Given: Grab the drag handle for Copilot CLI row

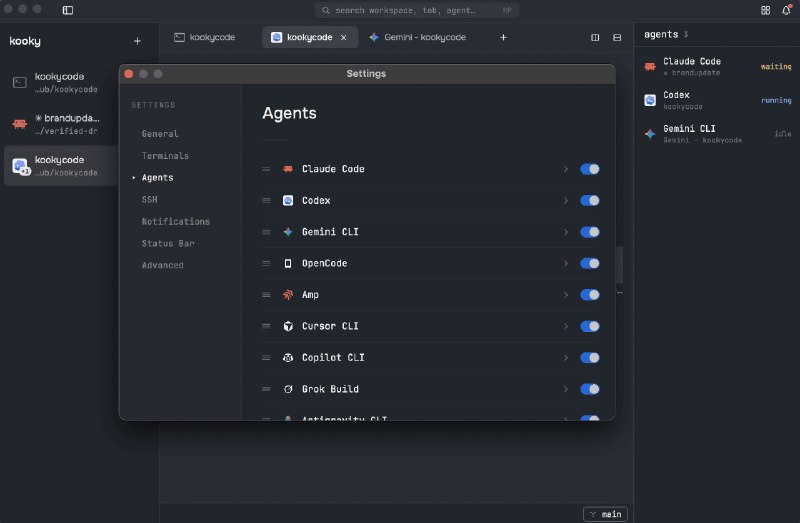Looking at the screenshot, I should [x=266, y=358].
